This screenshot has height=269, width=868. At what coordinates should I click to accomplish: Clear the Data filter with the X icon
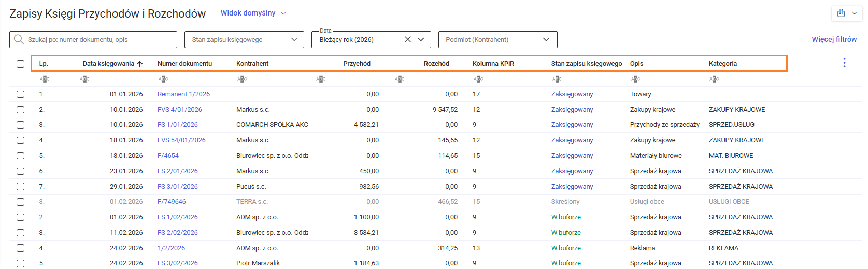[408, 40]
